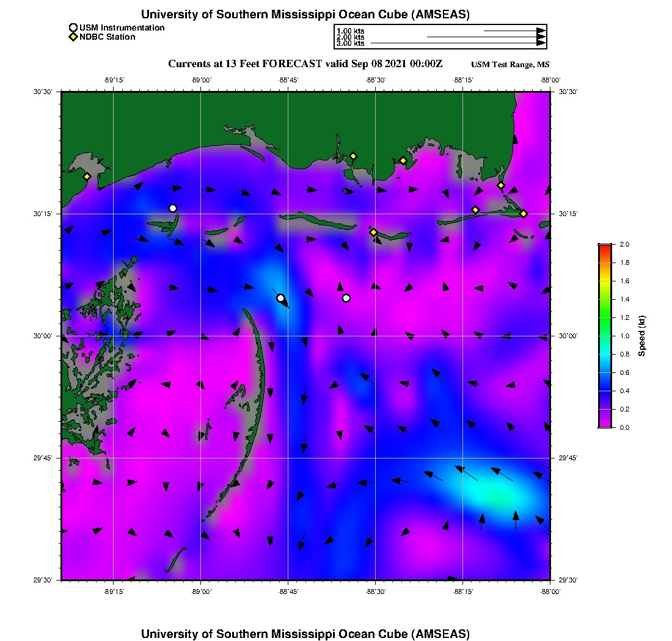Click the 1.00 kts label in the arrow legend
Viewport: 672px width, 641px height.
[350, 31]
